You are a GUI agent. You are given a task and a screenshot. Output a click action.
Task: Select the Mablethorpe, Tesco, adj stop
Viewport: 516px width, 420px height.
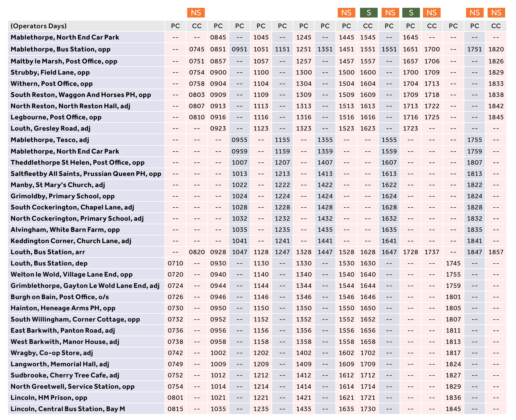(50, 140)
